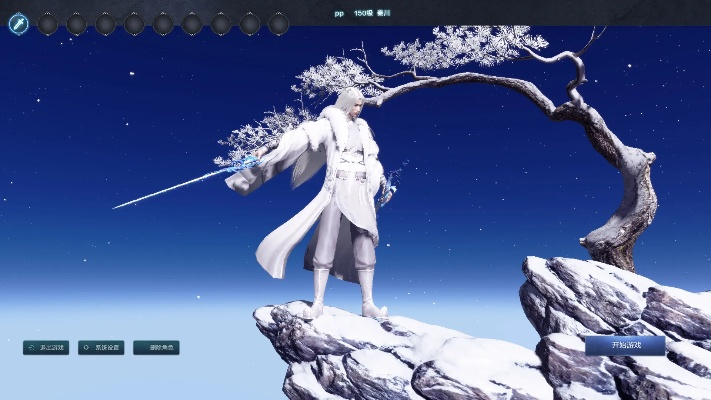
Task: Select the first character slot with sword icon
Action: (x=18, y=23)
